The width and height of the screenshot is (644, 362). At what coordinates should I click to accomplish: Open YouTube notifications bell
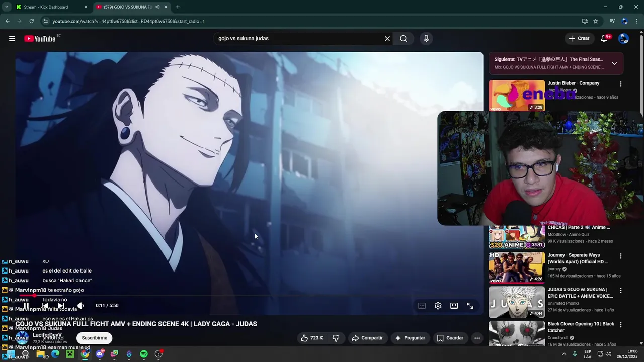(605, 39)
